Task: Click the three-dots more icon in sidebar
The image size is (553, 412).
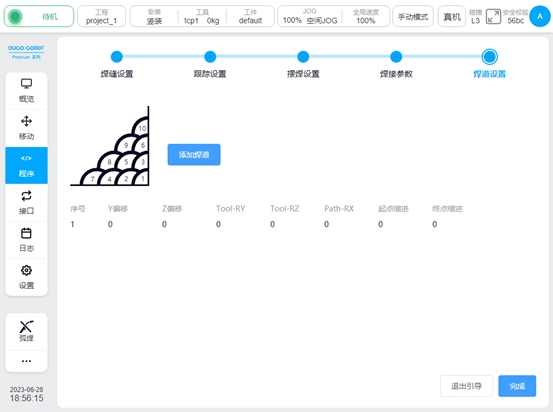Action: (26, 361)
